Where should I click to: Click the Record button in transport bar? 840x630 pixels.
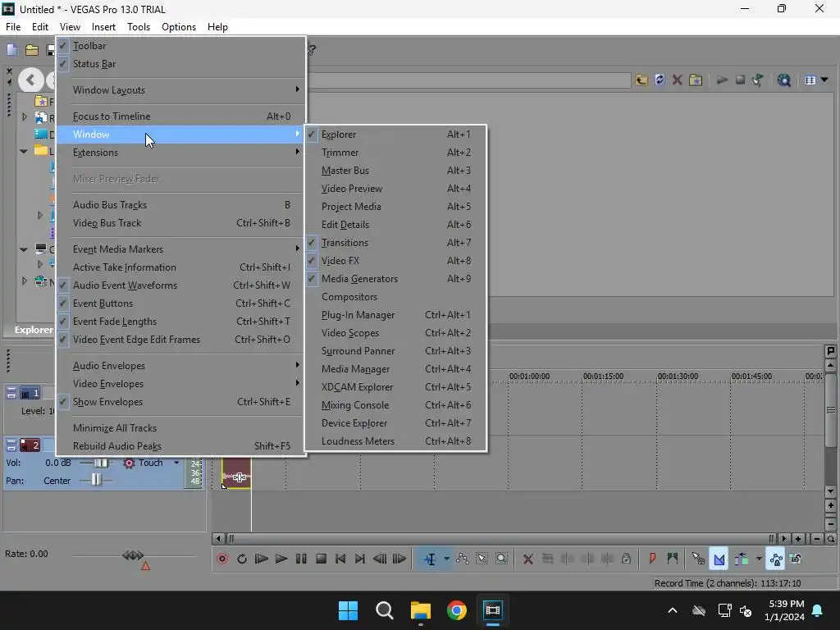click(x=221, y=559)
